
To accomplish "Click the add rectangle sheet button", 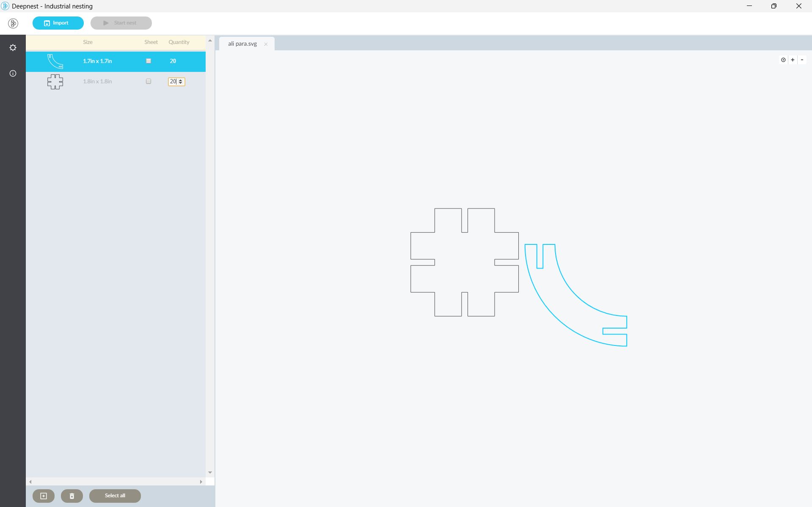I will pyautogui.click(x=44, y=496).
